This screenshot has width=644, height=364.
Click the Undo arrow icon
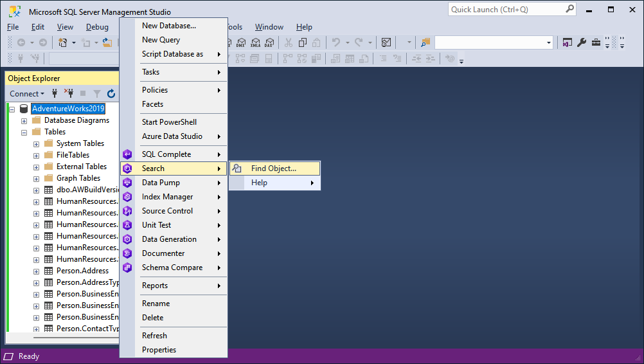336,42
